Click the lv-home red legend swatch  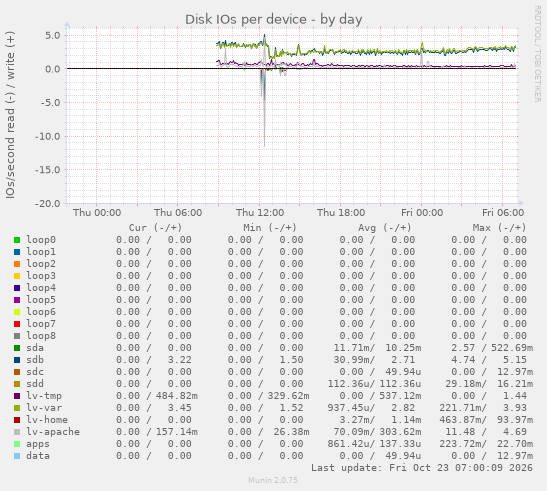[x=17, y=420]
